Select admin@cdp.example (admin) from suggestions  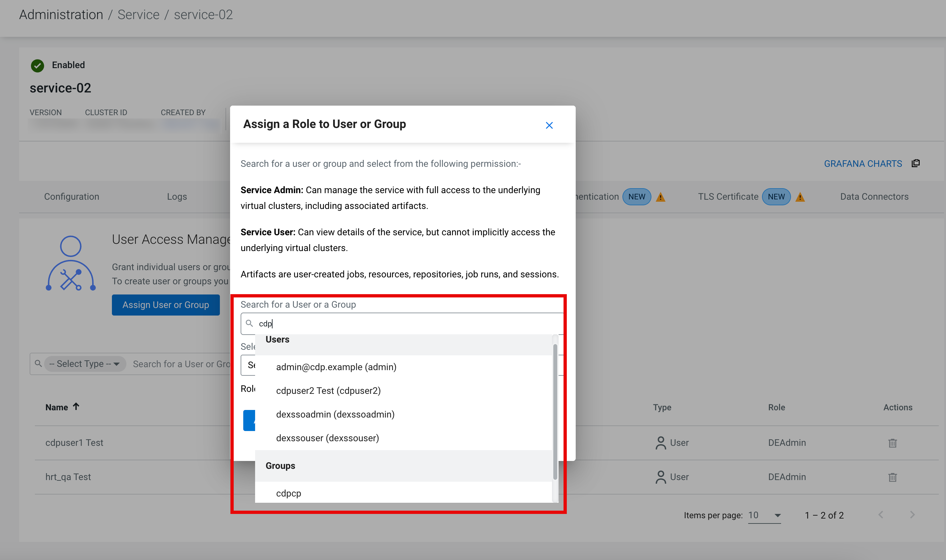[x=336, y=367]
